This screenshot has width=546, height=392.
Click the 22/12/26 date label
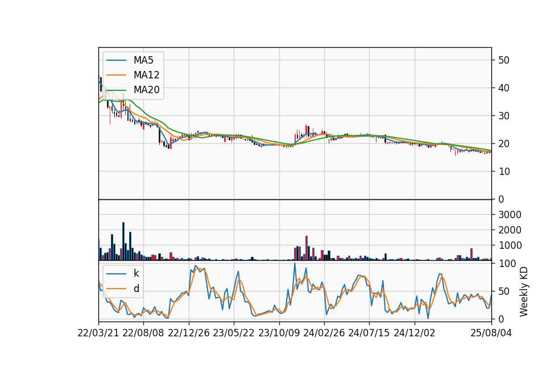pos(189,333)
